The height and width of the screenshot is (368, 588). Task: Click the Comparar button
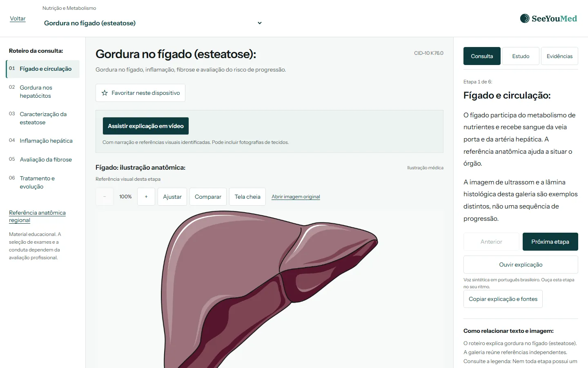[x=208, y=197]
